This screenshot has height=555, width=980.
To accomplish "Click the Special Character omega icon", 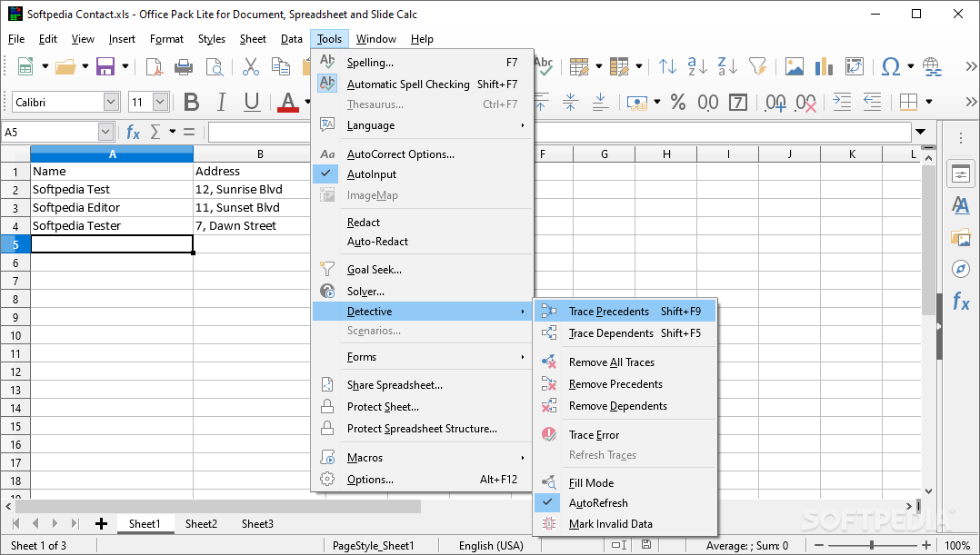I will (891, 66).
